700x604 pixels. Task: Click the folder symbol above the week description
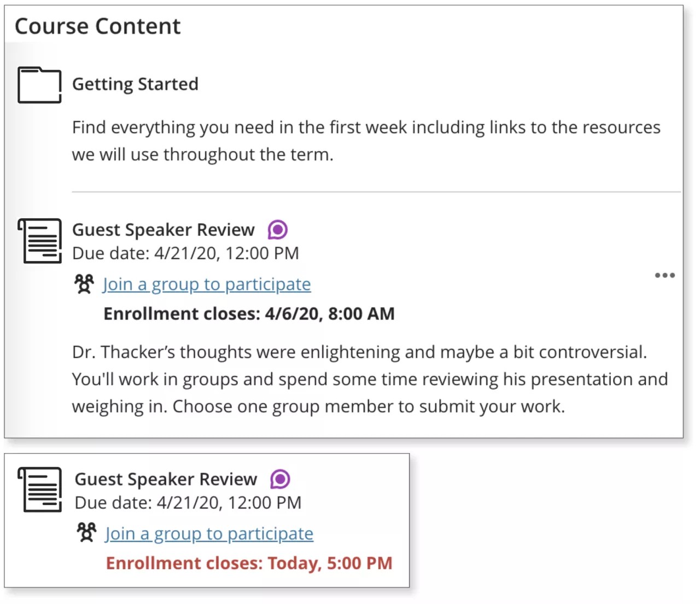(x=39, y=85)
